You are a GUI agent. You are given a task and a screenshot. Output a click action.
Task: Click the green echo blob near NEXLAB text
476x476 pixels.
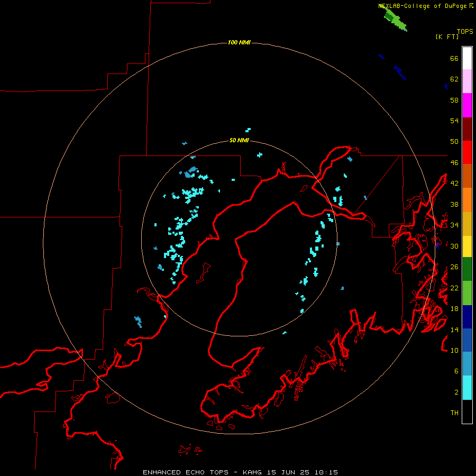tap(395, 20)
